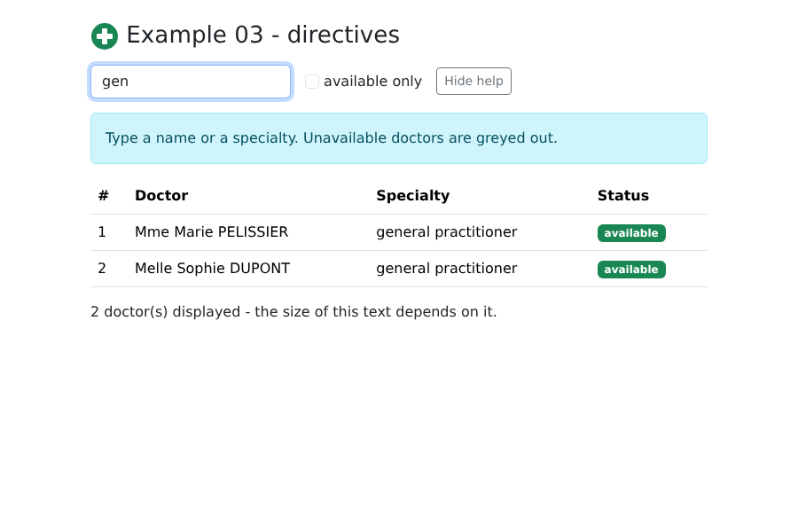
Task: Click the # column header
Action: click(x=104, y=195)
